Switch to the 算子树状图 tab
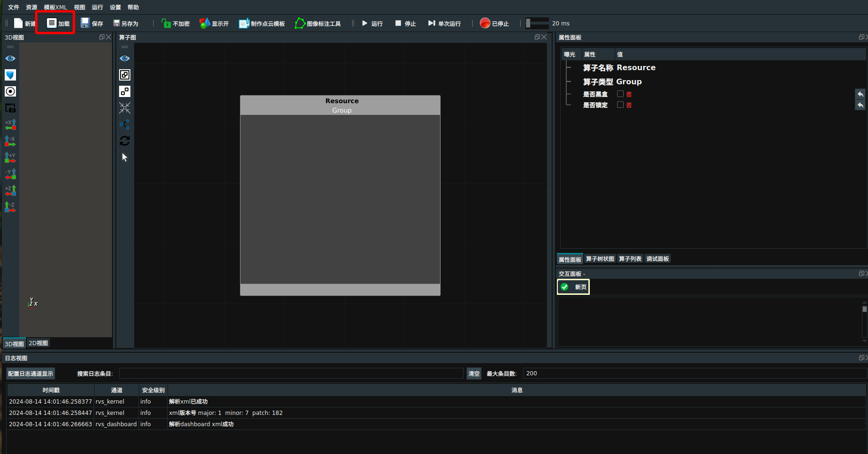 [600, 259]
